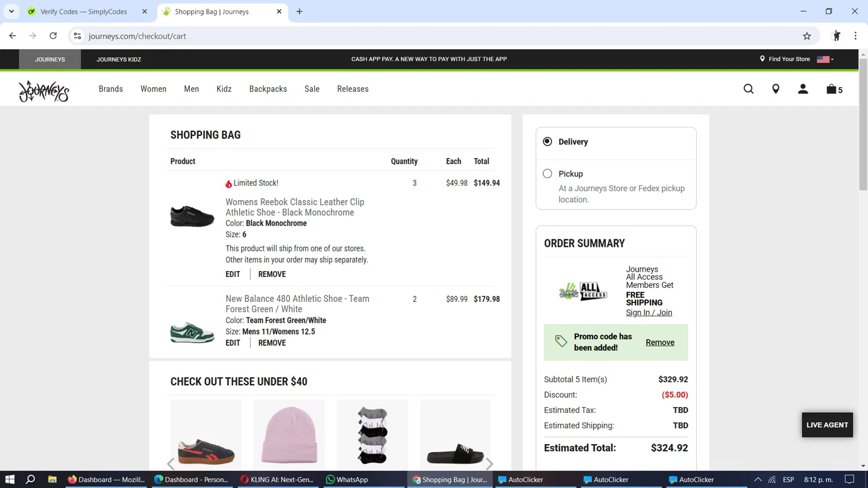The height and width of the screenshot is (488, 868).
Task: Open the pink beanie product thumbnail
Action: (x=289, y=435)
